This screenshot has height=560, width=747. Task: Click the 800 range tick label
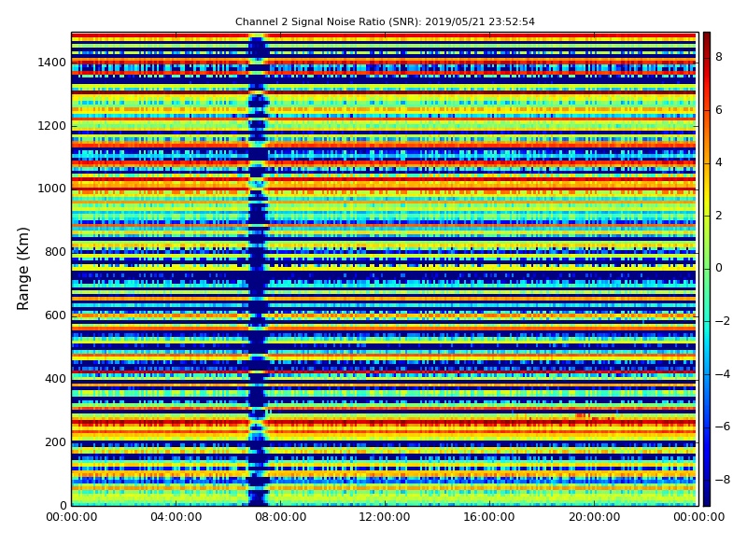pos(55,252)
